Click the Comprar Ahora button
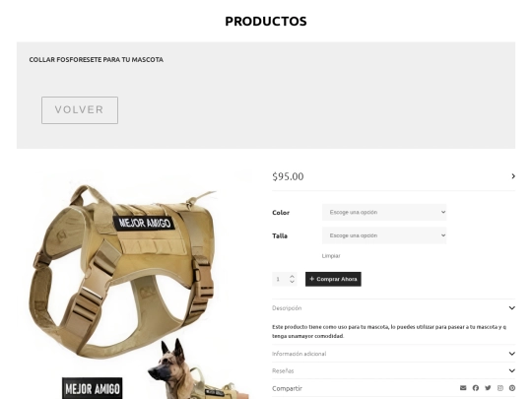 [333, 279]
